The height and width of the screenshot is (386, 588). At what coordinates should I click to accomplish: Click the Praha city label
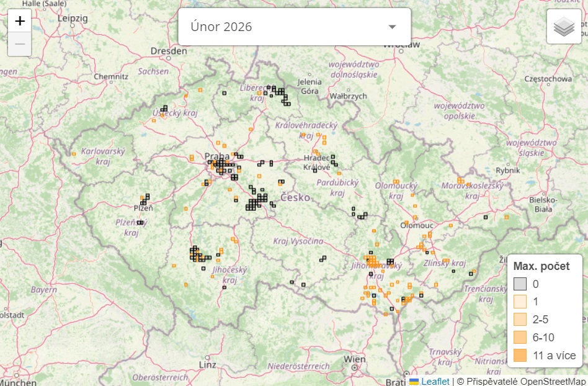click(x=216, y=156)
